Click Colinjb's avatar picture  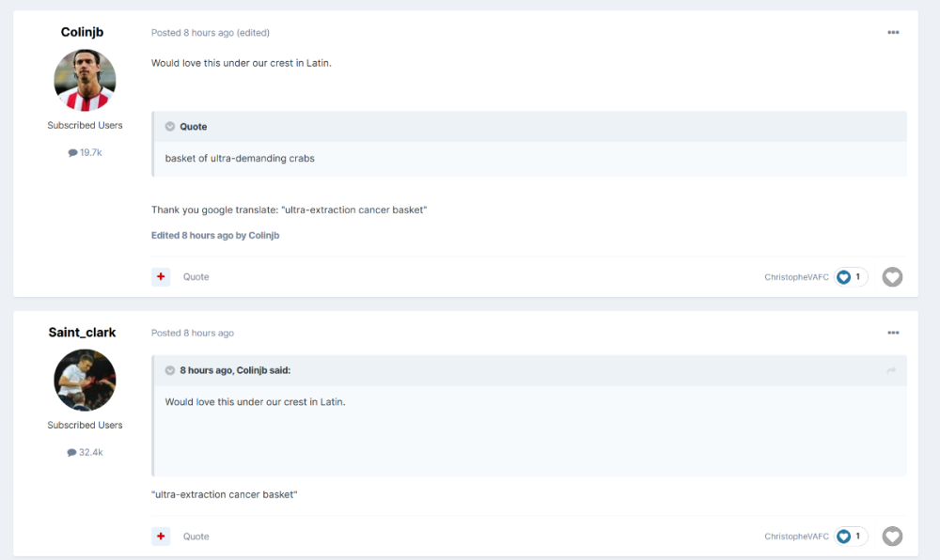click(85, 81)
